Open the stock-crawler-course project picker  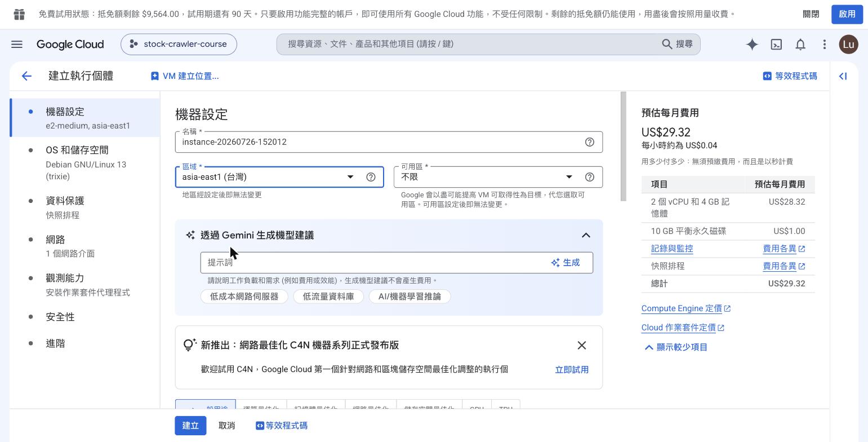coord(179,44)
